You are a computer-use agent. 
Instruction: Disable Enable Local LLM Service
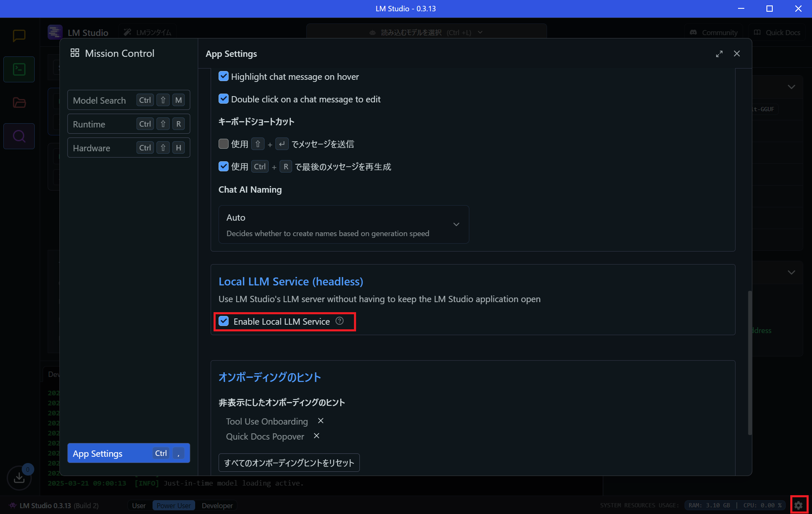[x=224, y=321]
